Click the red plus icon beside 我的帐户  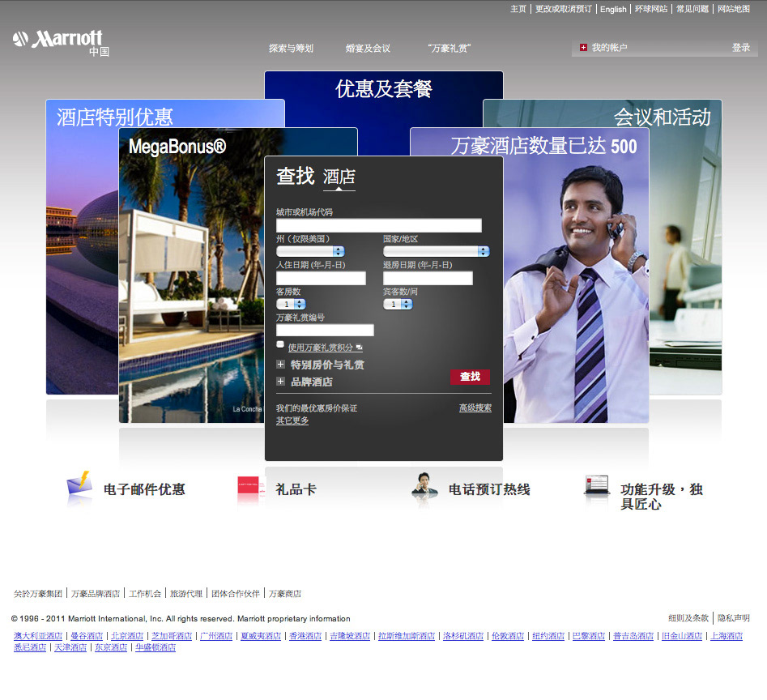(583, 48)
